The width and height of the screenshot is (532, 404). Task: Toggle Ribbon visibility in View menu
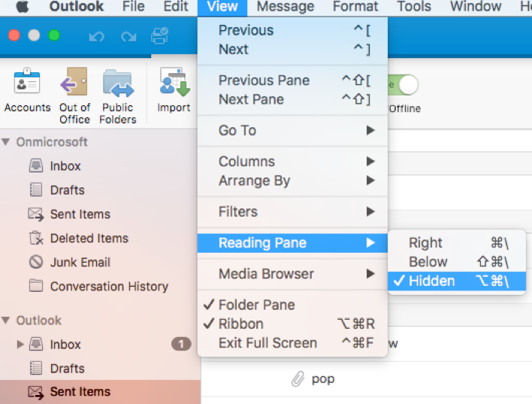click(292, 324)
